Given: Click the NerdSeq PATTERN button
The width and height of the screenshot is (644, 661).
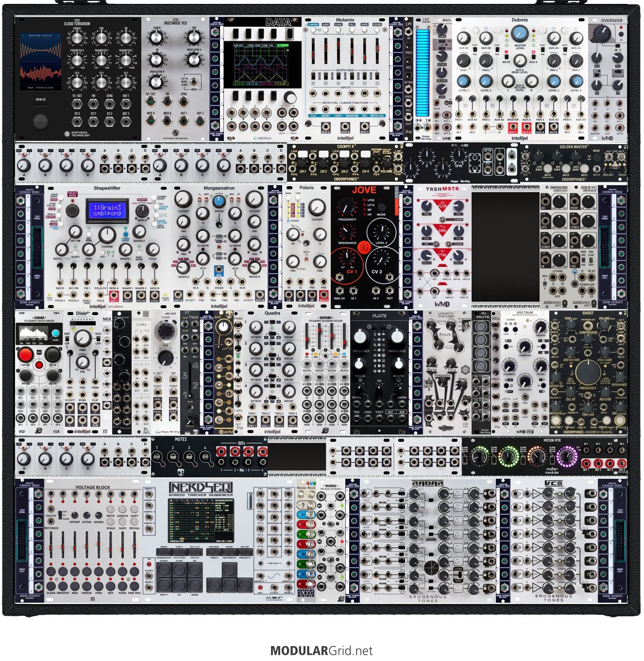Looking at the screenshot, I should 179,553.
